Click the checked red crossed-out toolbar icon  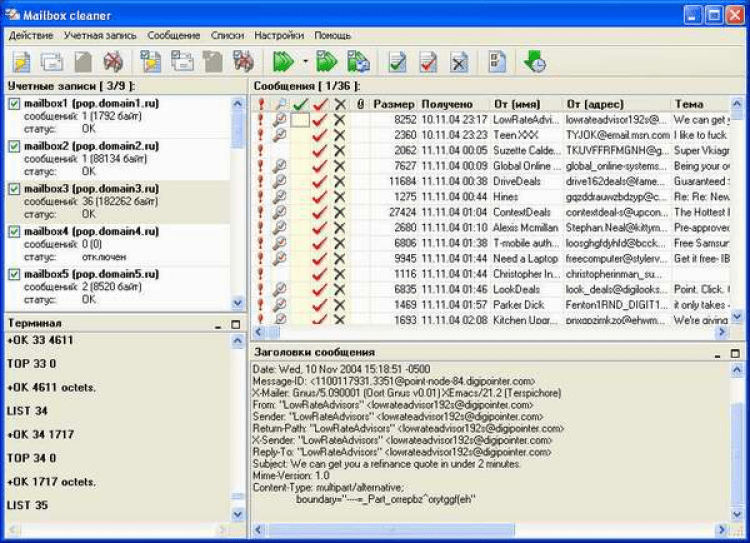(243, 62)
